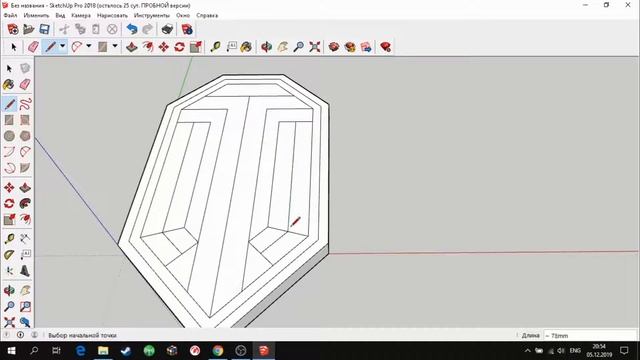Open the Нарисовать menu
Image resolution: width=640 pixels, height=360 pixels.
point(112,15)
